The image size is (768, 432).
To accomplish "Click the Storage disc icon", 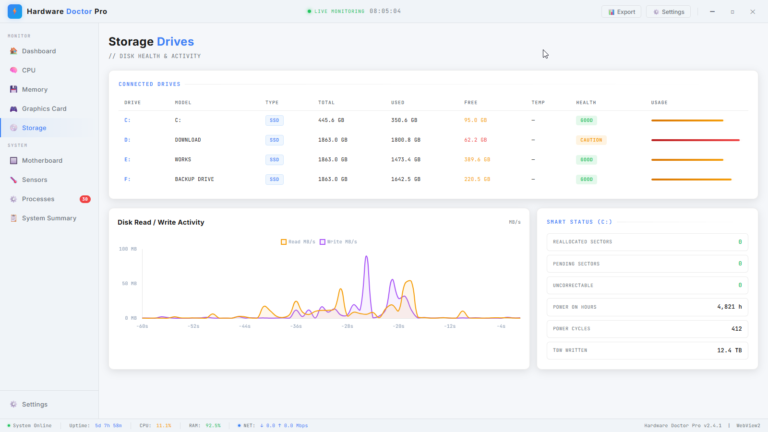I will [13, 128].
